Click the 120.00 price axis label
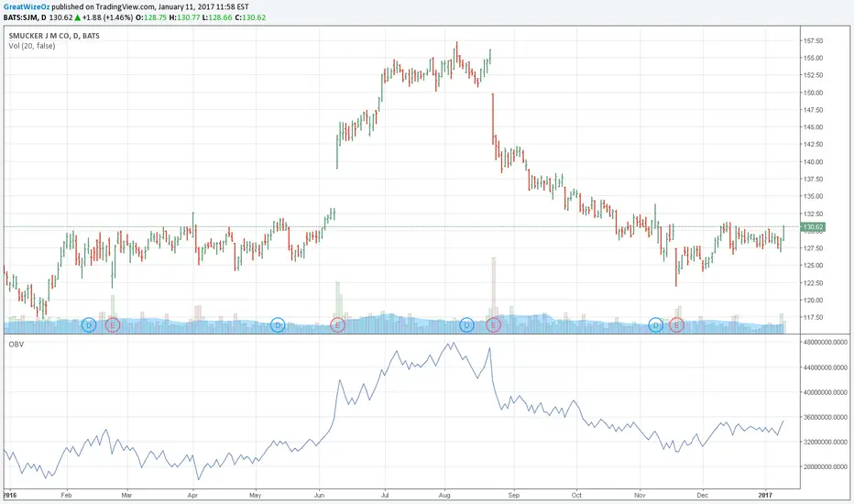The image size is (854, 504). (x=813, y=301)
